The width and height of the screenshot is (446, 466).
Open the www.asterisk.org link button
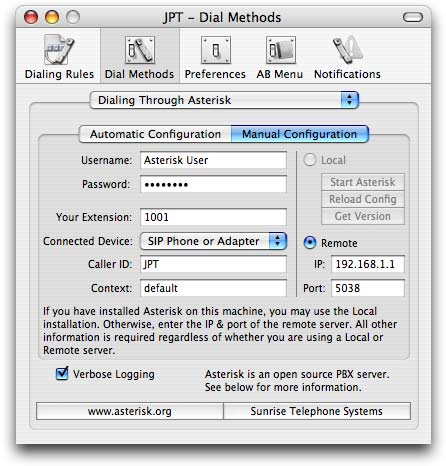(130, 411)
